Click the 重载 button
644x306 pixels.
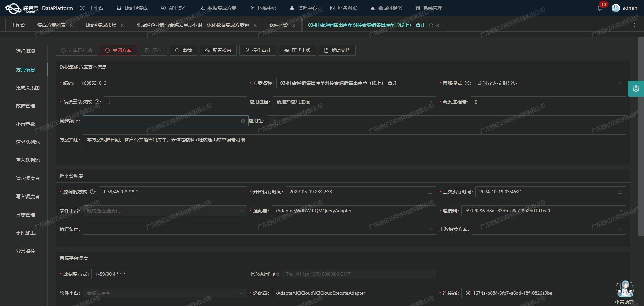pyautogui.click(x=183, y=50)
